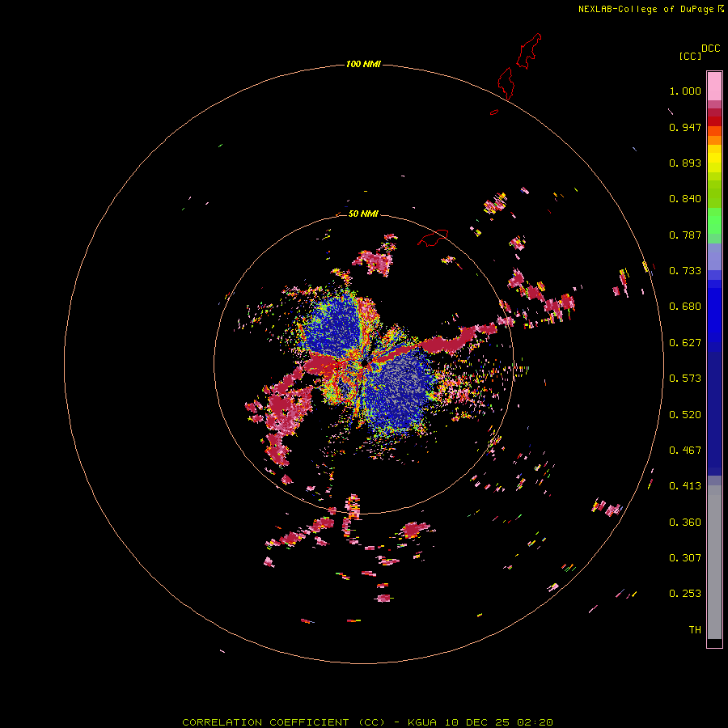Click the radar site center point

365,363
